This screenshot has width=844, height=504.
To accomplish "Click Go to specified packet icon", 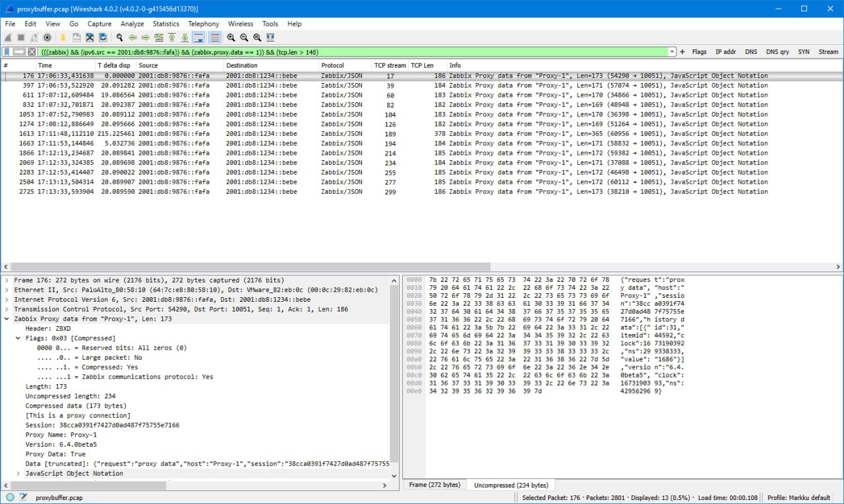I will click(x=159, y=38).
